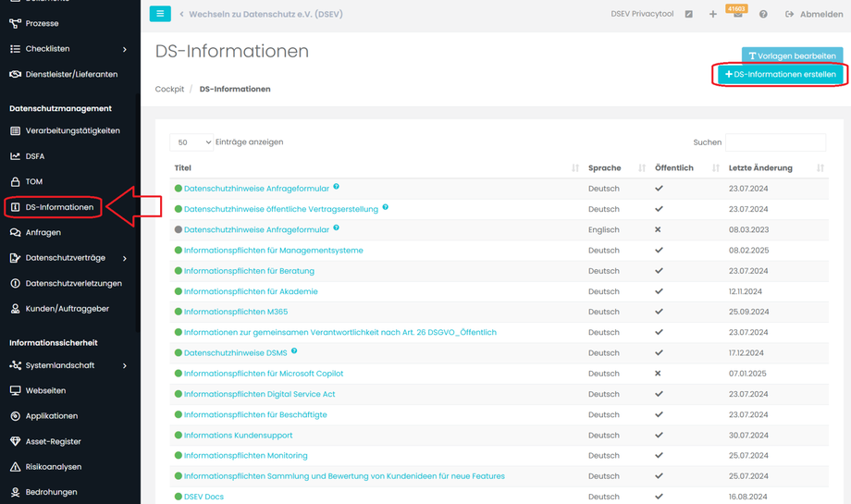Screen dimensions: 851x504
Task: Click the checkbox-edit icon beside DSEV Privacytool
Action: pos(688,15)
